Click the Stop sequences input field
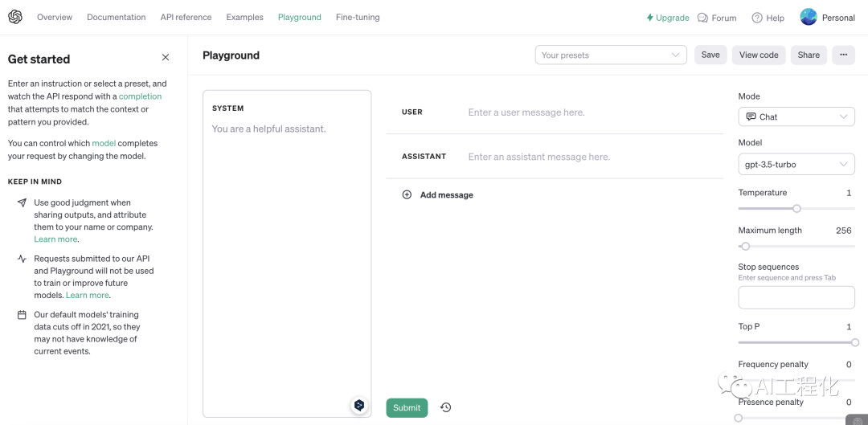 pyautogui.click(x=796, y=297)
